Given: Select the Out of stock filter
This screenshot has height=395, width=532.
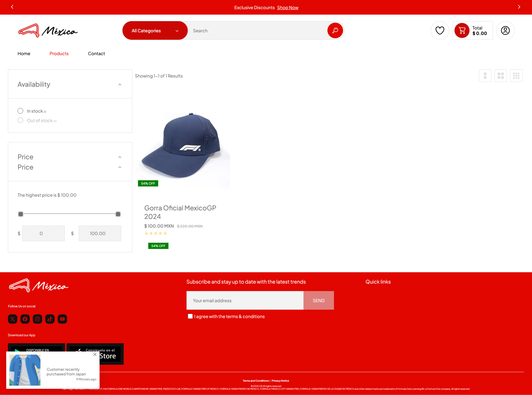Looking at the screenshot, I should click(20, 121).
